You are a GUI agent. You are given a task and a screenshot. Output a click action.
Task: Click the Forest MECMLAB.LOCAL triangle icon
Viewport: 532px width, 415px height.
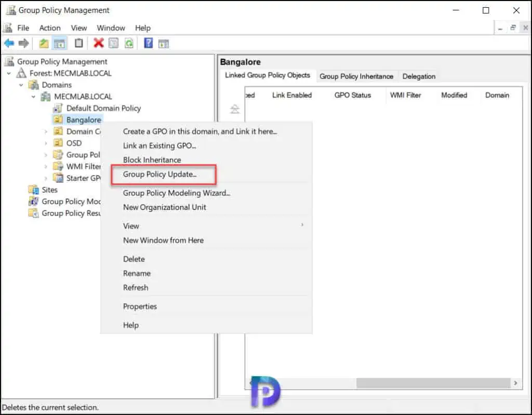pyautogui.click(x=21, y=73)
